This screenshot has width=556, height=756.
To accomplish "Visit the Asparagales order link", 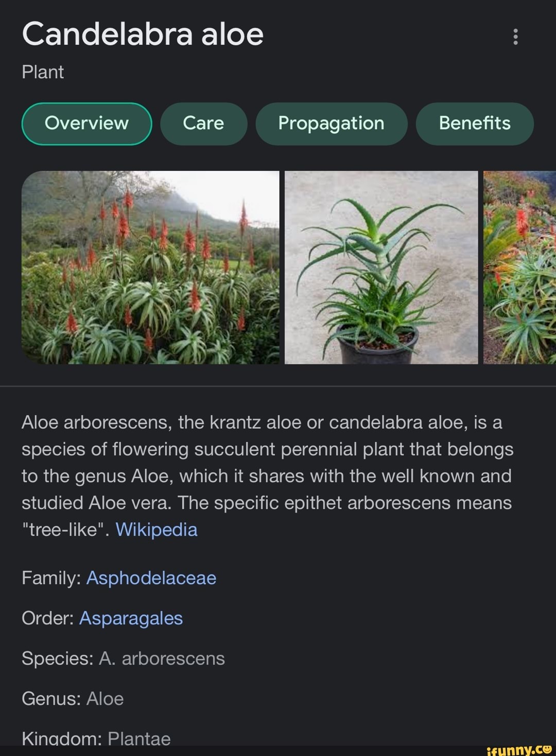I will click(x=131, y=618).
